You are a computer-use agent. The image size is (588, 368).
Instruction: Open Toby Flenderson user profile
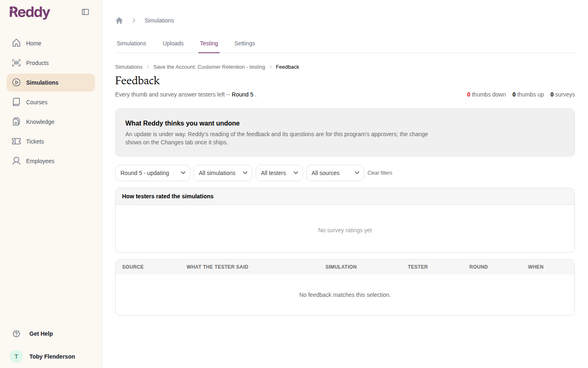click(x=42, y=357)
